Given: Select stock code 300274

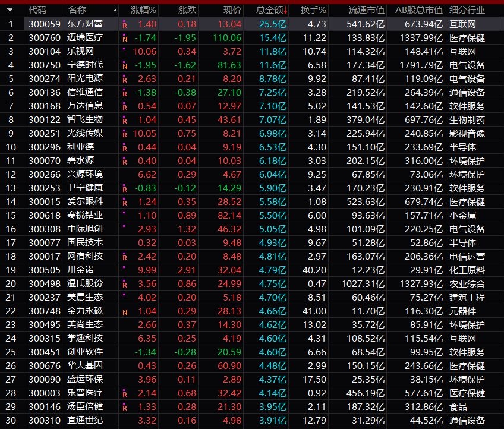Looking at the screenshot, I should click(x=45, y=79).
